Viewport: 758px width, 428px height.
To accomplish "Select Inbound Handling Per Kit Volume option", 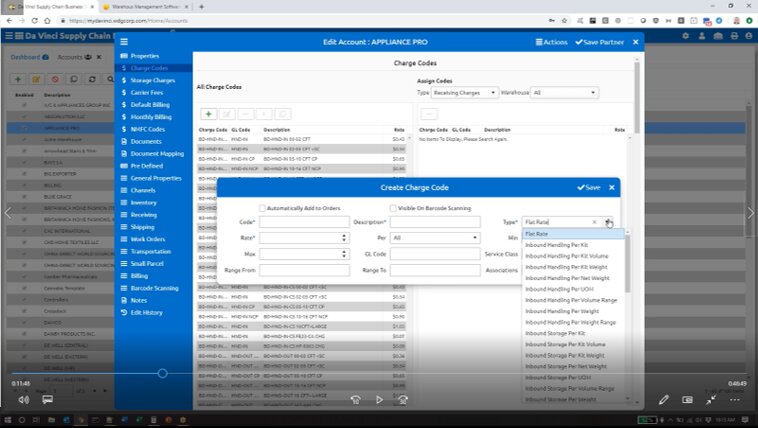I will click(x=565, y=256).
